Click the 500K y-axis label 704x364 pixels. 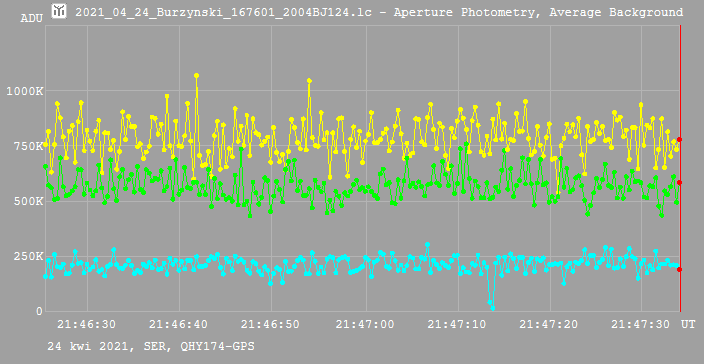point(28,201)
